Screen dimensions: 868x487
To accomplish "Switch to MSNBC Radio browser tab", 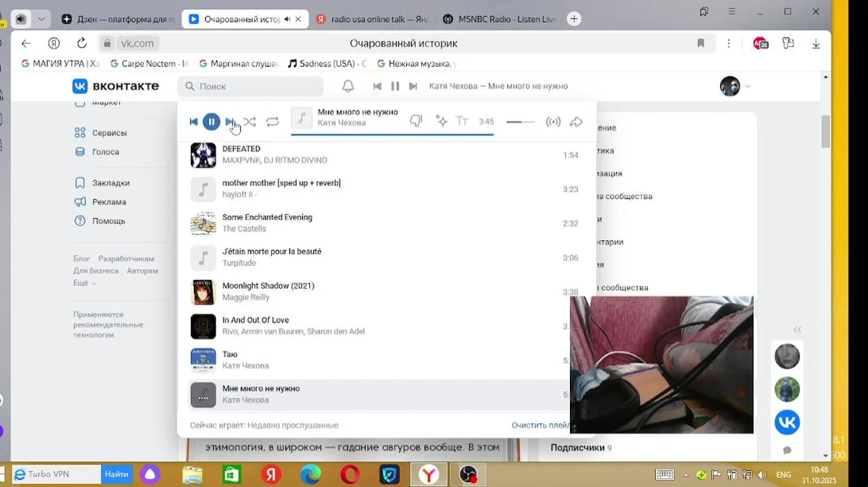I will click(499, 19).
